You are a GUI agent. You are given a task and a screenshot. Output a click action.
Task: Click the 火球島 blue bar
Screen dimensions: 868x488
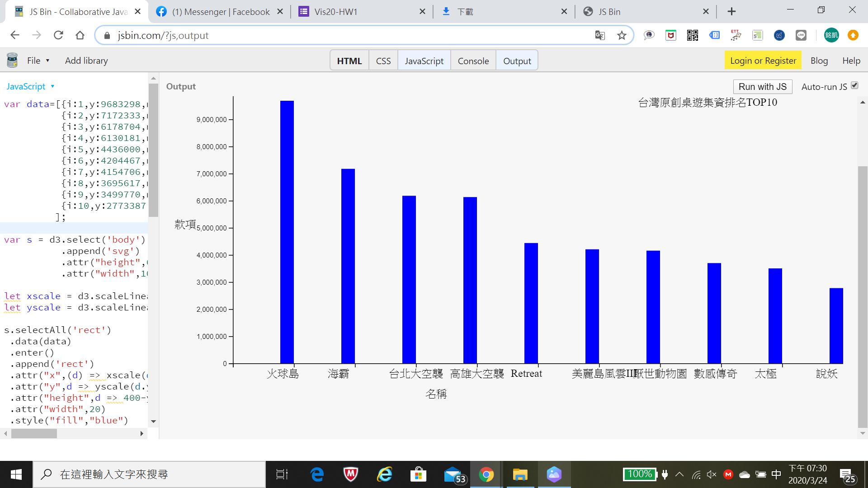click(287, 232)
